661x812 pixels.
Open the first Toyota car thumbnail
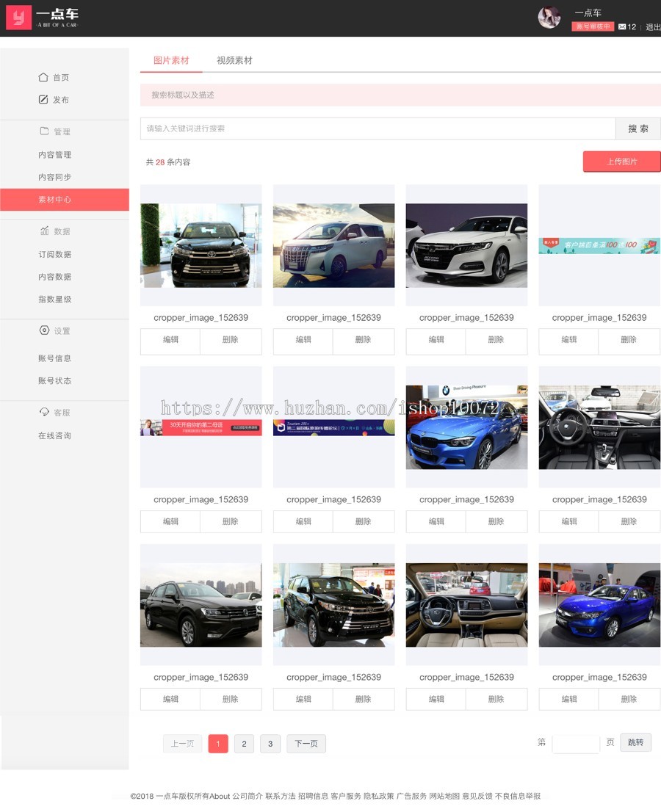pos(201,245)
